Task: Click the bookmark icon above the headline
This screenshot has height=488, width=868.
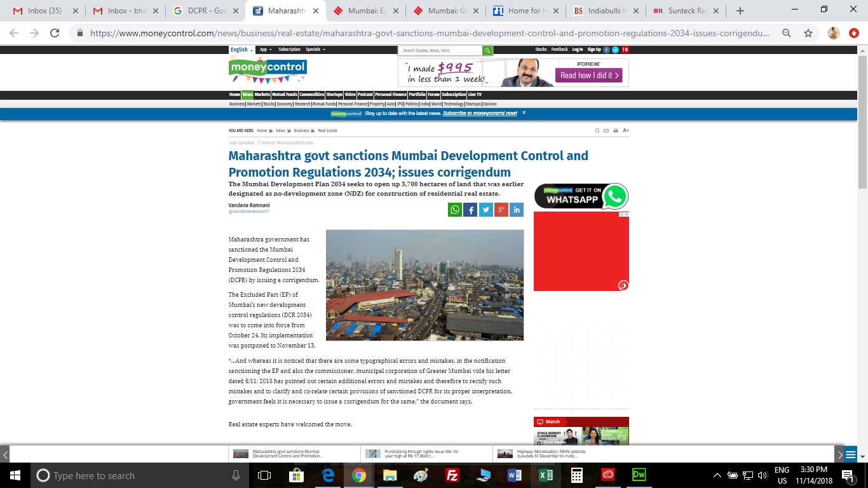Action: [x=597, y=130]
